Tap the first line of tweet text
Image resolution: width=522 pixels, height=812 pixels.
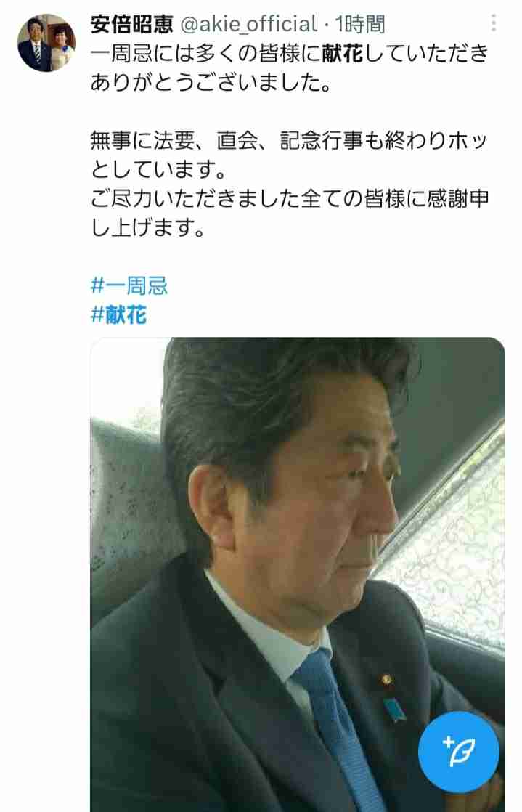[x=290, y=53]
